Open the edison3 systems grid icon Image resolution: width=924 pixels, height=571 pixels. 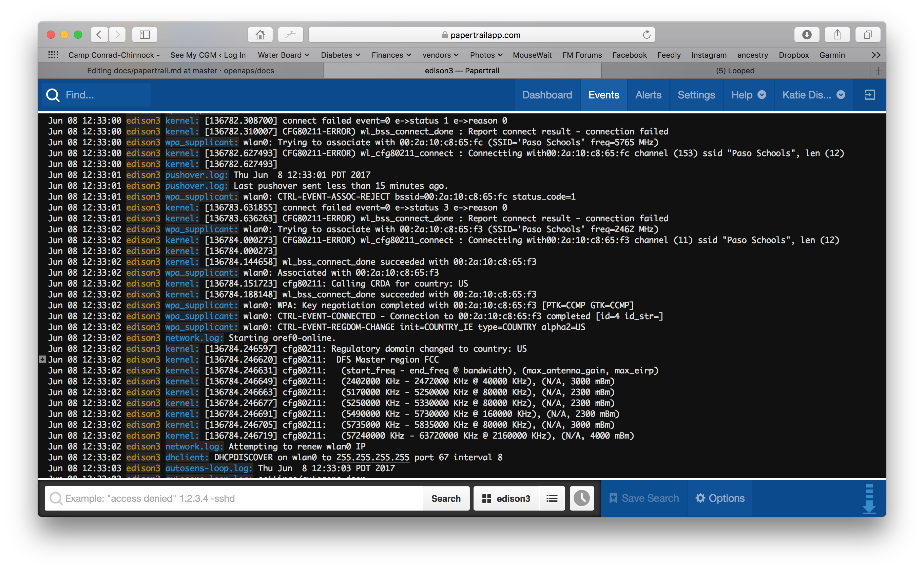487,498
